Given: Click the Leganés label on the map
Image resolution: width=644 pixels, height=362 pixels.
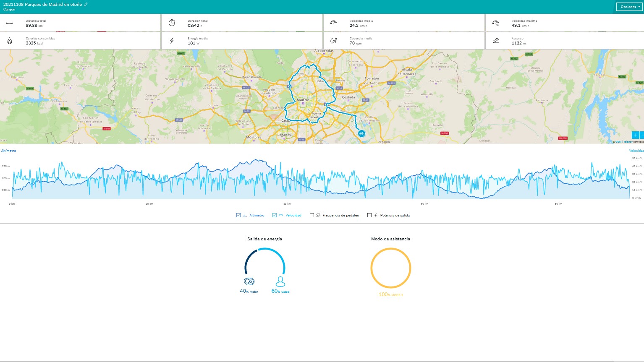Looking at the screenshot, I should (284, 135).
